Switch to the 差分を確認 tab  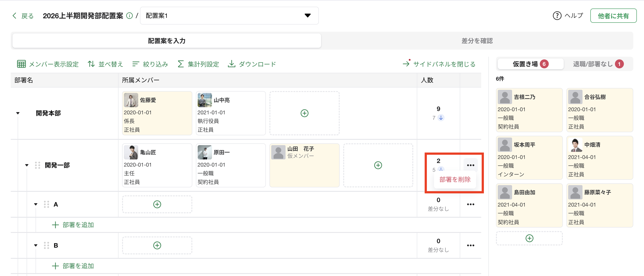477,41
